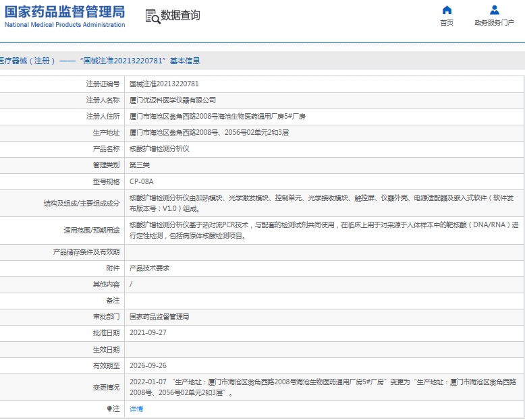
Task: Select the model value CP-08A
Action: pos(141,181)
